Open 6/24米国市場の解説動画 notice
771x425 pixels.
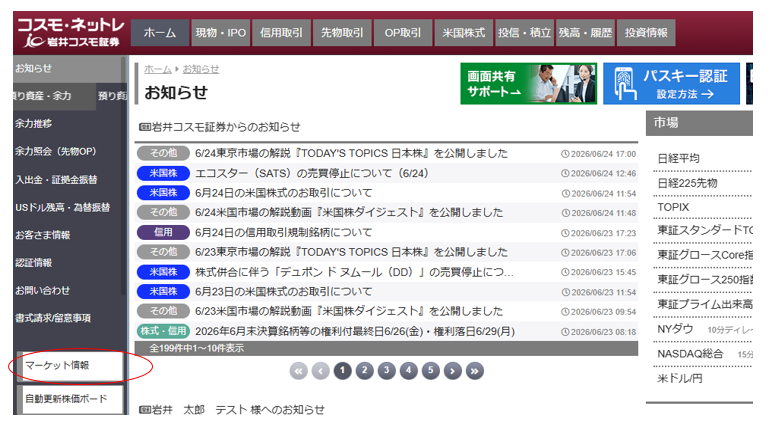(x=349, y=212)
